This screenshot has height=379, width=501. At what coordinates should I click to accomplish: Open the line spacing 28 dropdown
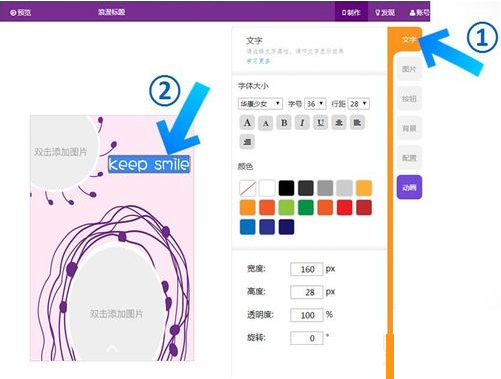point(358,104)
